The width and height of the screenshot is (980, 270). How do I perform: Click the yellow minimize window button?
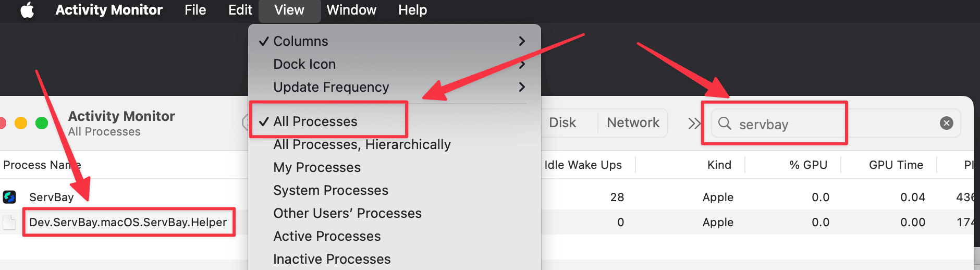[21, 123]
